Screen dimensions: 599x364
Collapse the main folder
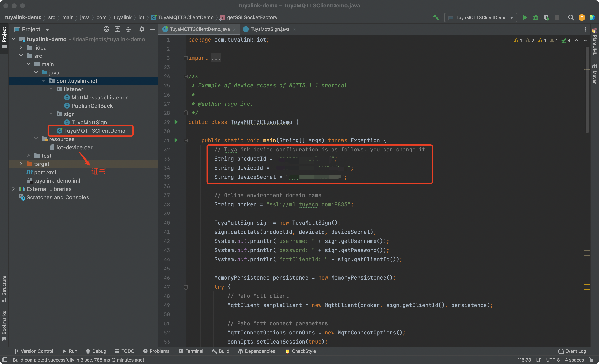tap(29, 64)
